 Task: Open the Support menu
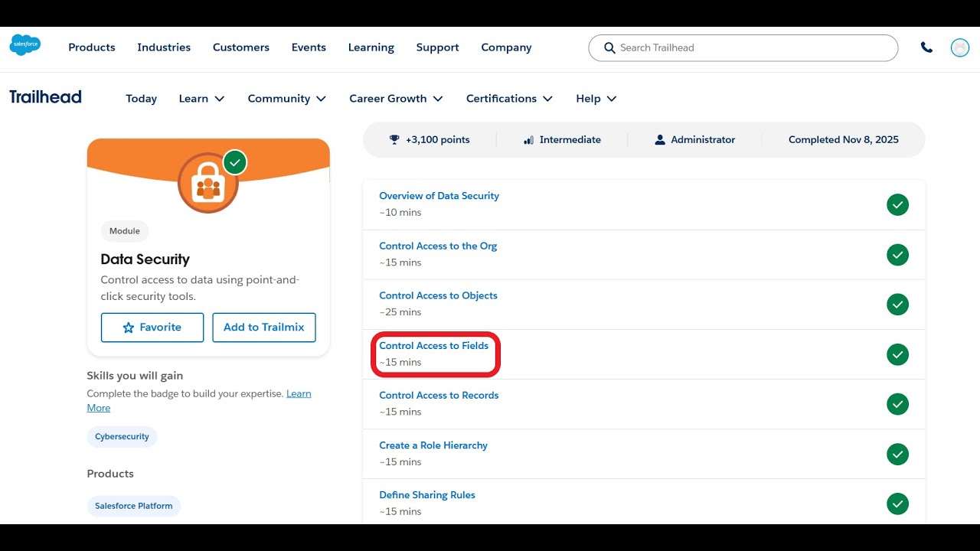coord(438,47)
